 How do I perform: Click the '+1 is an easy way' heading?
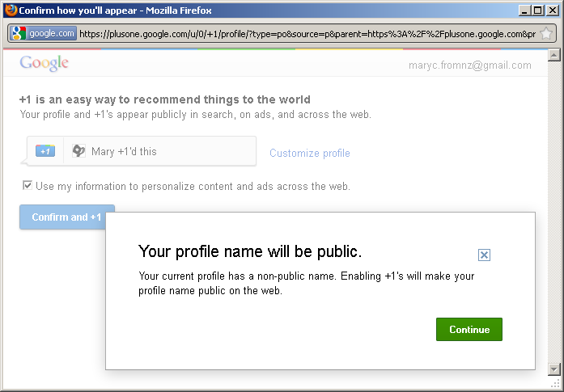click(x=165, y=99)
